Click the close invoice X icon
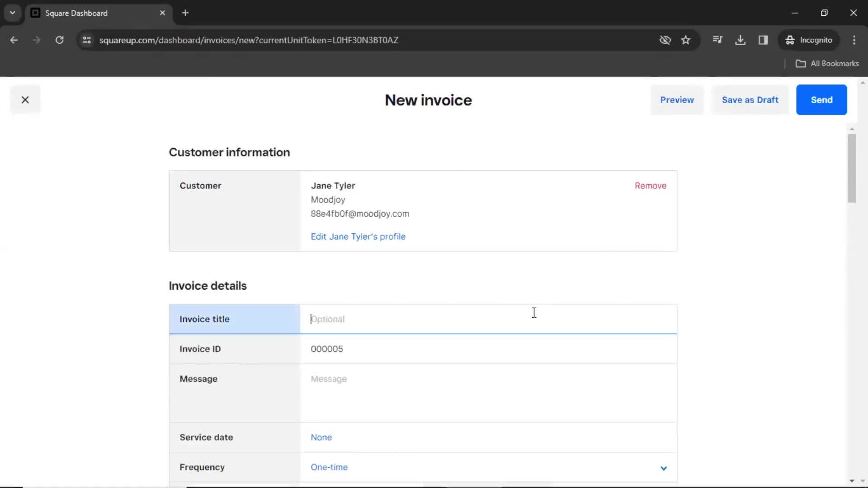868x488 pixels. [x=25, y=99]
